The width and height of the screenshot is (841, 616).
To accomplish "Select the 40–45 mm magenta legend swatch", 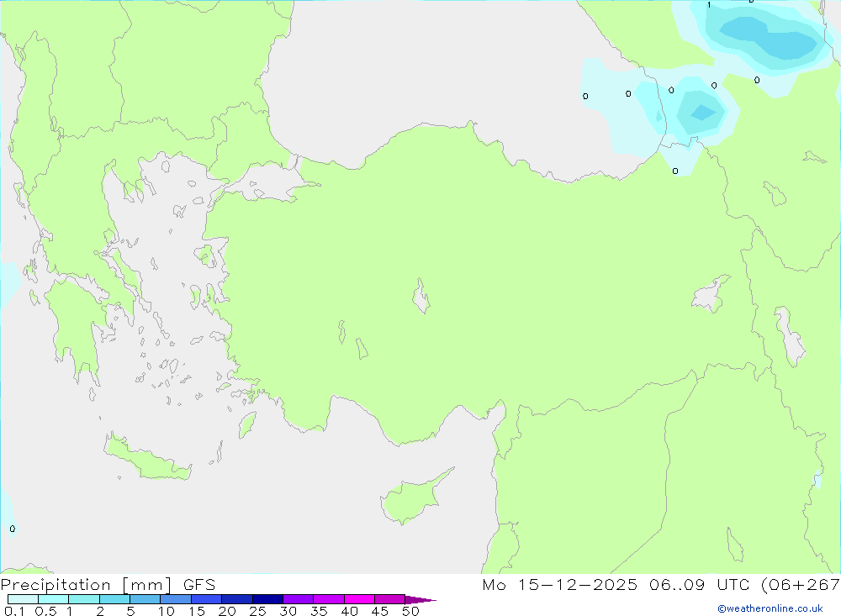I will tap(359, 599).
